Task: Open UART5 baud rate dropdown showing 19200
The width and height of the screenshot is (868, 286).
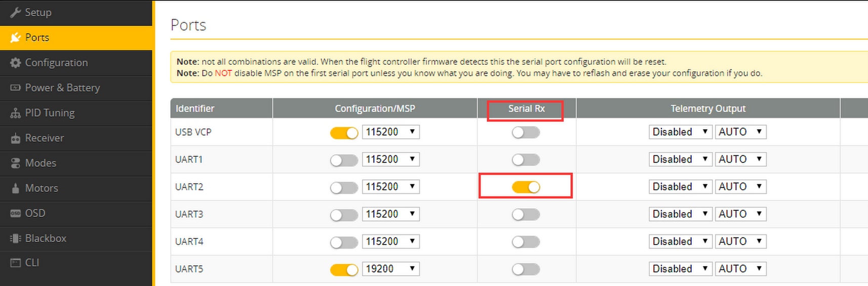Action: (x=391, y=269)
